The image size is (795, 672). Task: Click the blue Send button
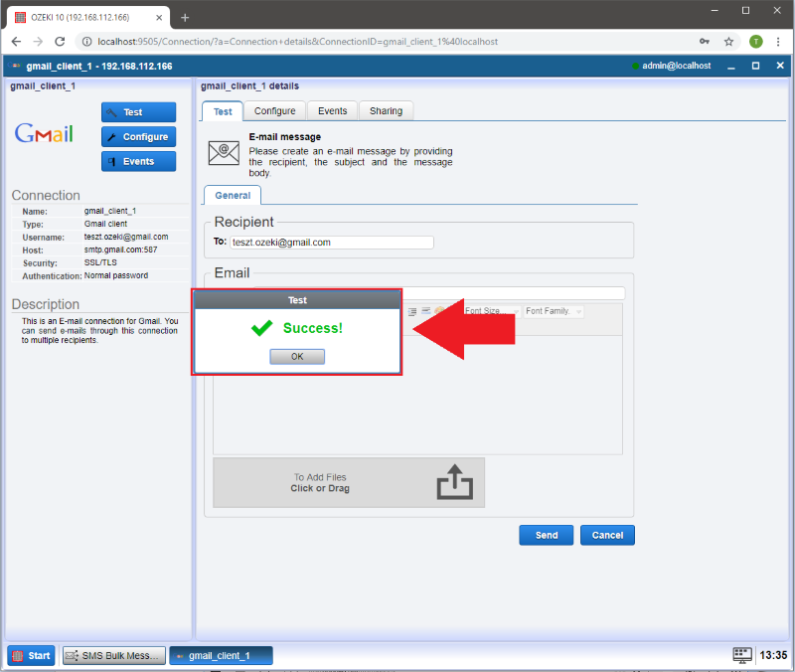coord(546,535)
